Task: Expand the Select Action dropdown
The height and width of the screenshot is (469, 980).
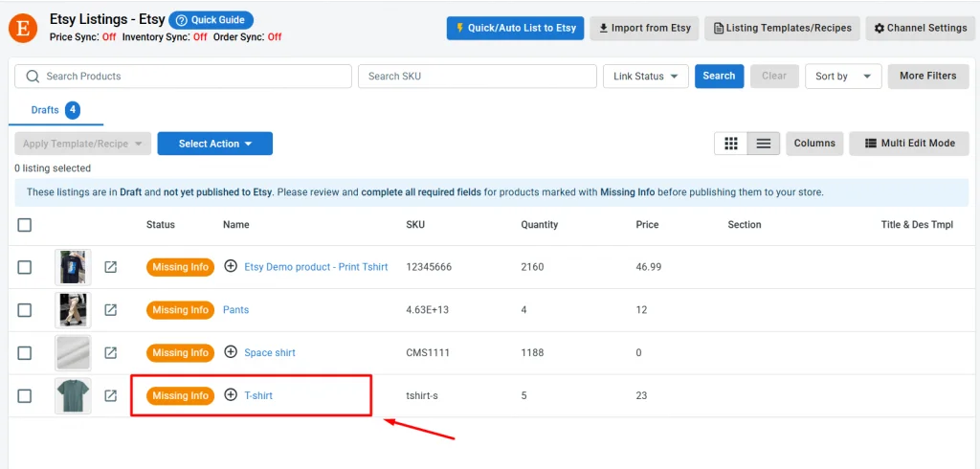Action: (215, 144)
